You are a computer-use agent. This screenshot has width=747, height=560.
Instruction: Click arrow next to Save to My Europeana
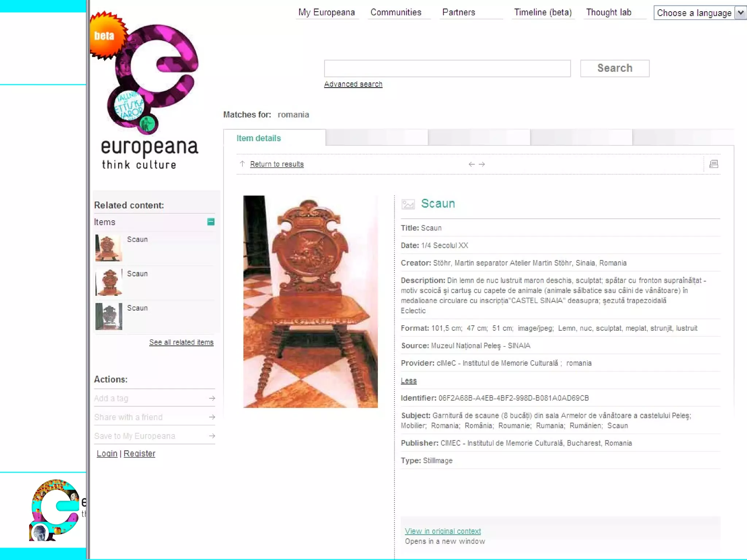212,436
